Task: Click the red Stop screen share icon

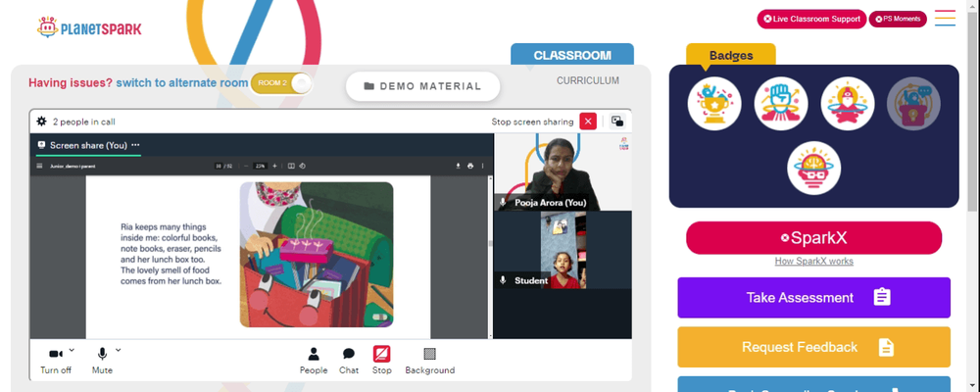Action: click(x=382, y=355)
